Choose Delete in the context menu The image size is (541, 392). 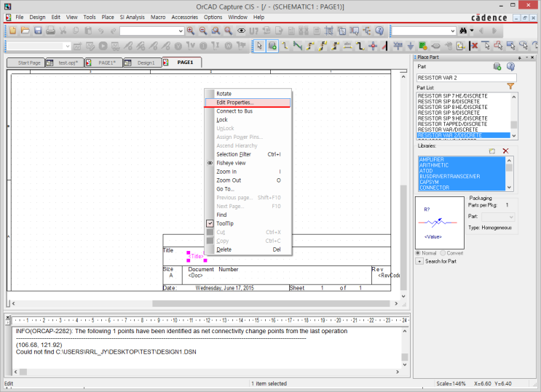tap(248, 249)
